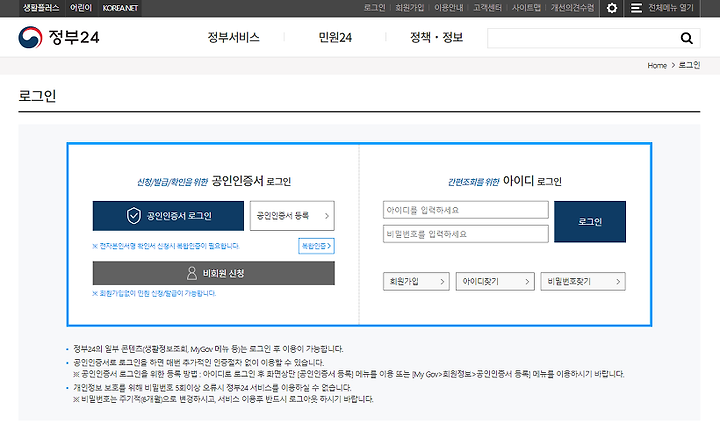Open 어린이 link in top bar
720x438 pixels.
[81, 8]
